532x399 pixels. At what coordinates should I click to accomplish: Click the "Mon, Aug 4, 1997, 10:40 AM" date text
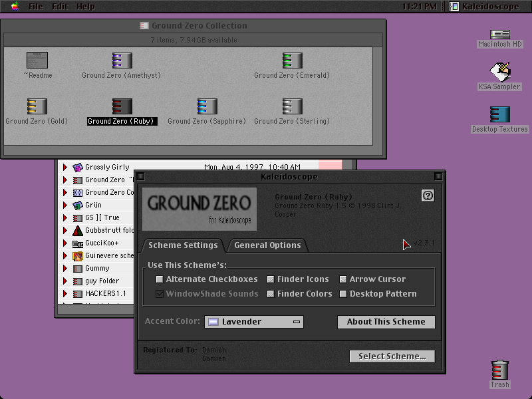252,167
